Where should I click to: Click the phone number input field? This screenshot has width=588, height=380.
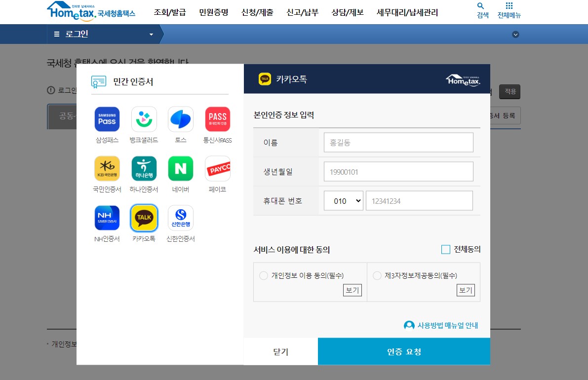(419, 201)
